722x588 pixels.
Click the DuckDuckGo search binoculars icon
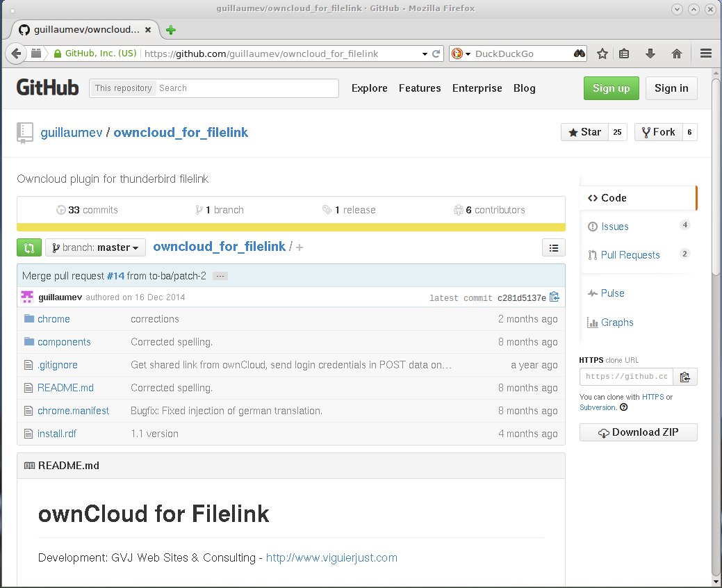[x=580, y=54]
